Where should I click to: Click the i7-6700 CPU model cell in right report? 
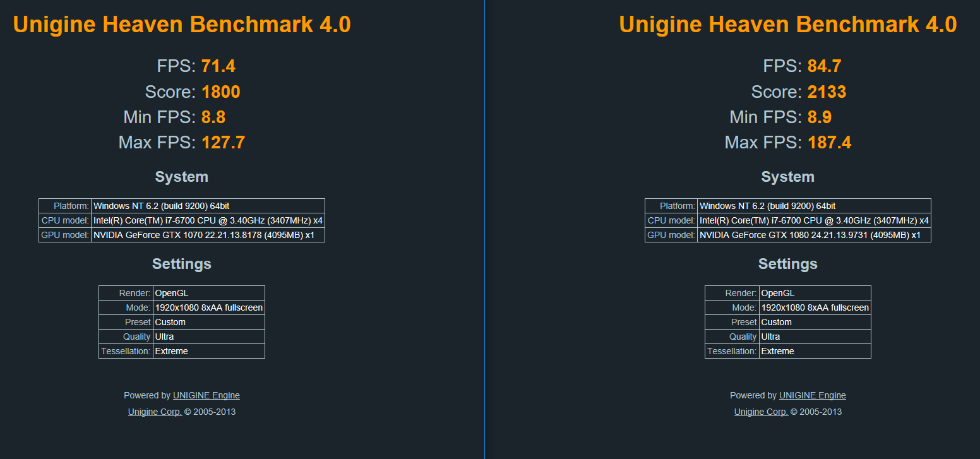[814, 220]
